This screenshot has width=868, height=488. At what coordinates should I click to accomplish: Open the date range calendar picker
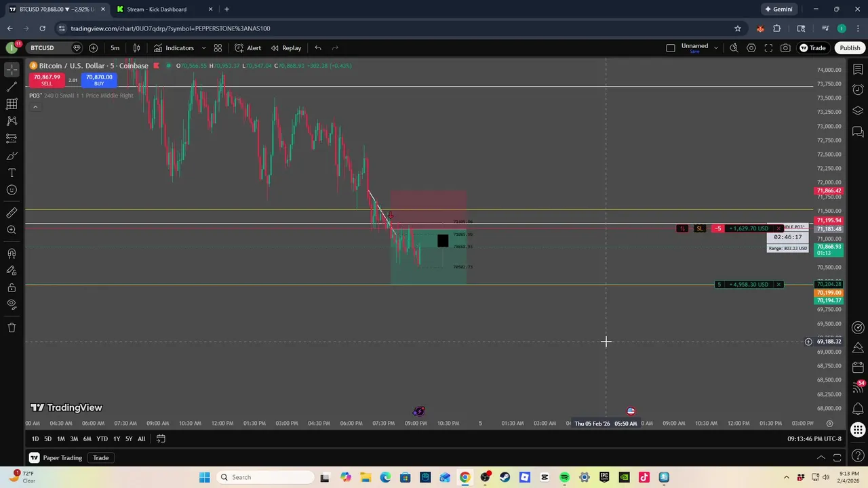(161, 439)
